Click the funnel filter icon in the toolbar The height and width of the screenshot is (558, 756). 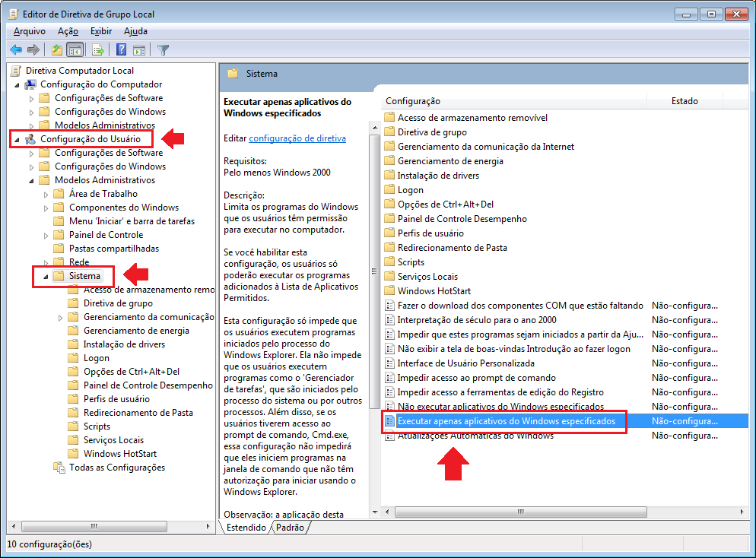(x=163, y=49)
